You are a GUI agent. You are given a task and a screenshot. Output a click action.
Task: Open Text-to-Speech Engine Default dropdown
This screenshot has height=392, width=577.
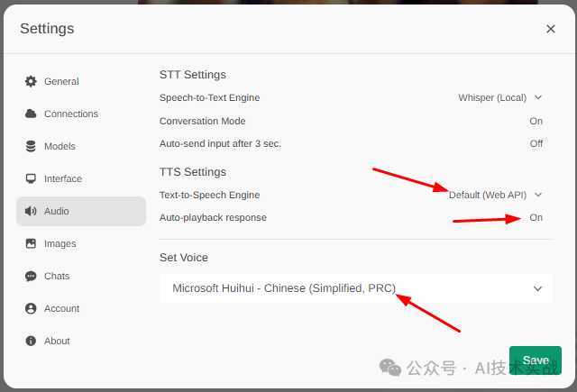[x=496, y=195]
